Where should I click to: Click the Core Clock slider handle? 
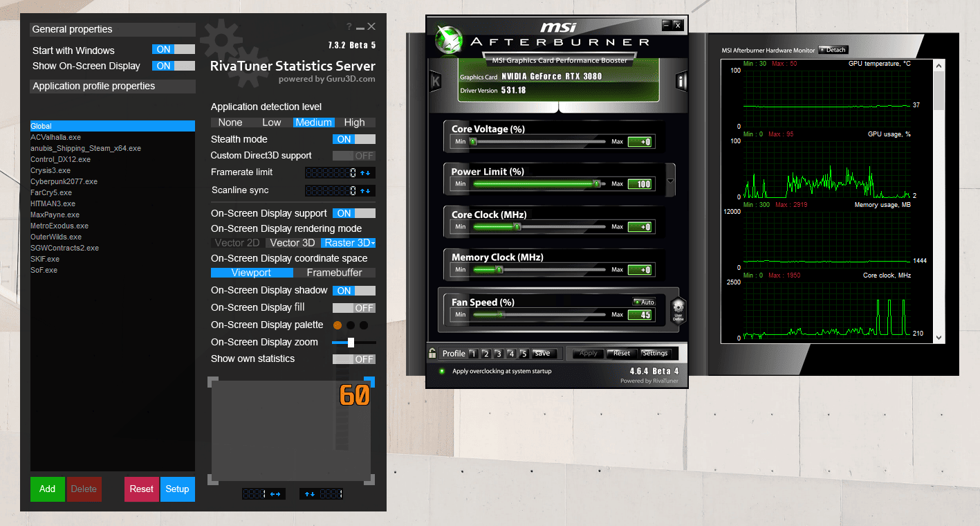click(517, 227)
